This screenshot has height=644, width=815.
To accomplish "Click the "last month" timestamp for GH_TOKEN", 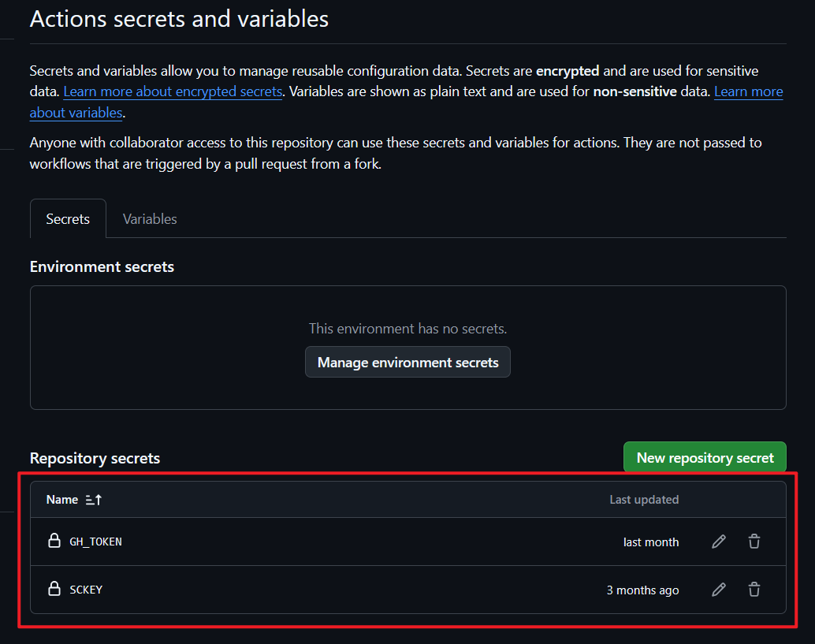I will pyautogui.click(x=650, y=542).
